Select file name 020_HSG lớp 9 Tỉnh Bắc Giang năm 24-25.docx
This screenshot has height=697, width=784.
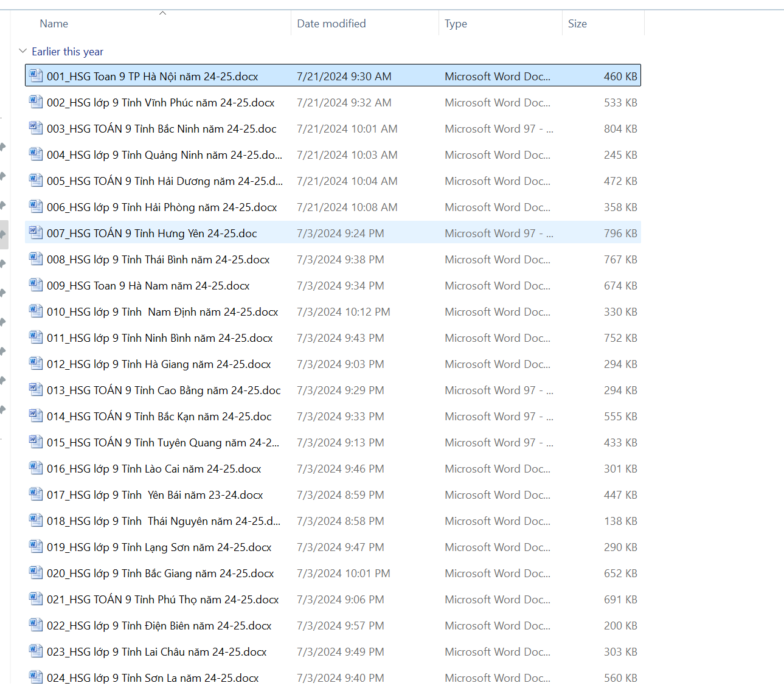click(161, 574)
